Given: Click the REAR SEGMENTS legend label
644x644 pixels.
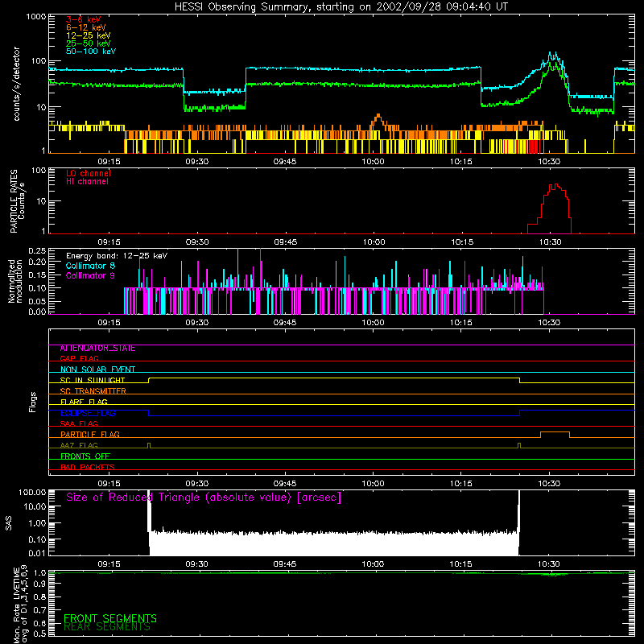Looking at the screenshot, I should click(x=107, y=627).
